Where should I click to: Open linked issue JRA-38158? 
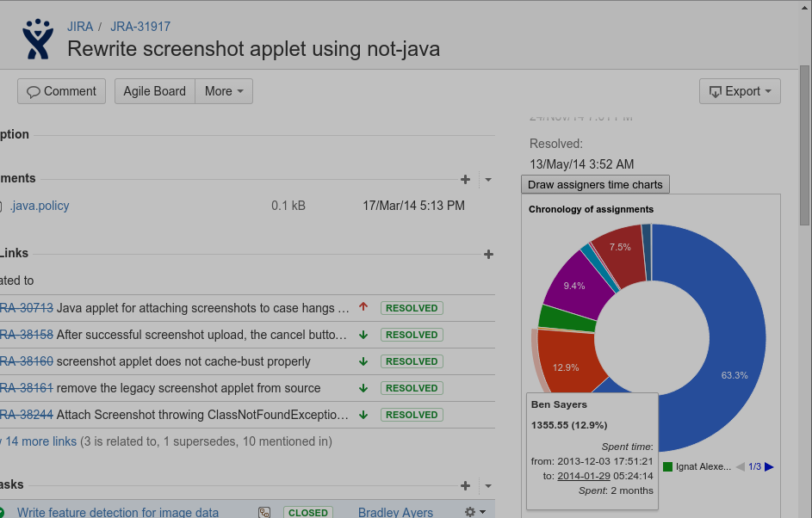tap(27, 335)
